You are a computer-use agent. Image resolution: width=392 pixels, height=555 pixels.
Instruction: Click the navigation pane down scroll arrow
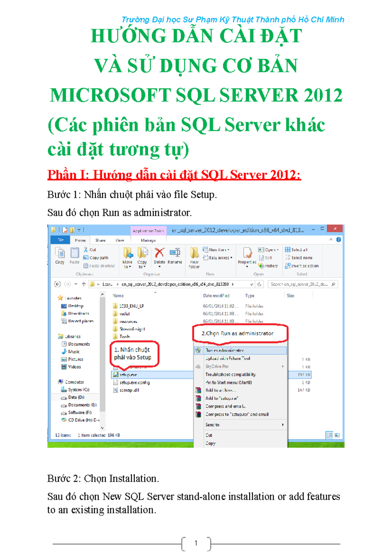(102, 428)
